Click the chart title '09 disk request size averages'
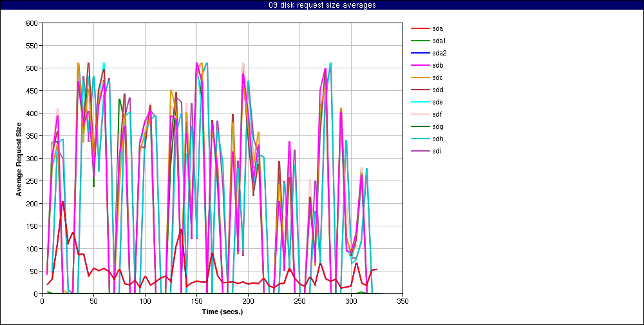644x325 pixels. click(321, 5)
